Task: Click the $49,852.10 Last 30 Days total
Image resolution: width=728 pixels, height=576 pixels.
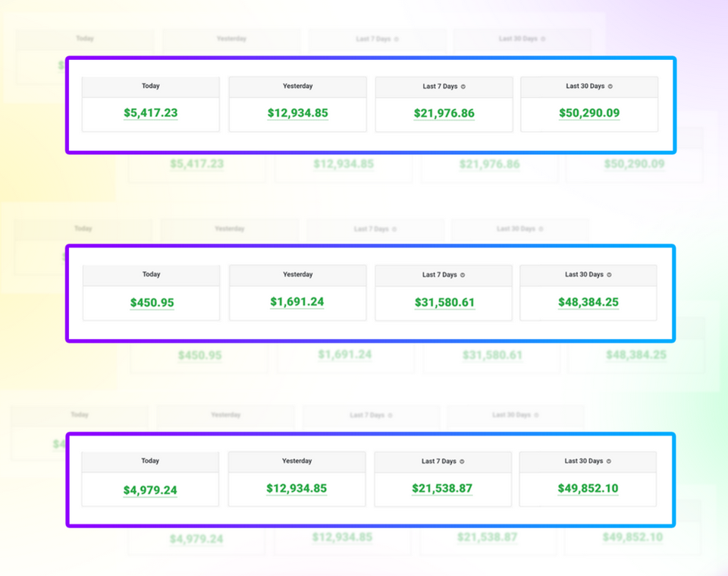Action: click(x=588, y=489)
